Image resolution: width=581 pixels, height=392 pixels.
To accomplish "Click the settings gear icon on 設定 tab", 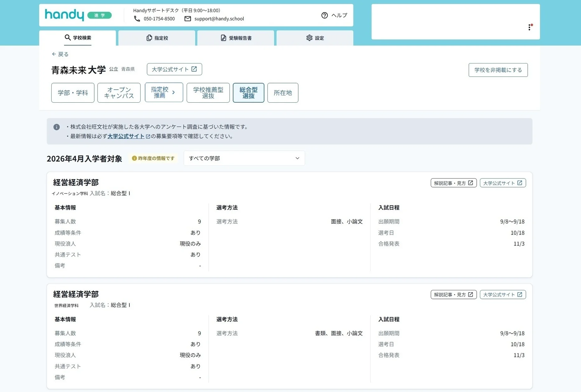I will (x=309, y=38).
